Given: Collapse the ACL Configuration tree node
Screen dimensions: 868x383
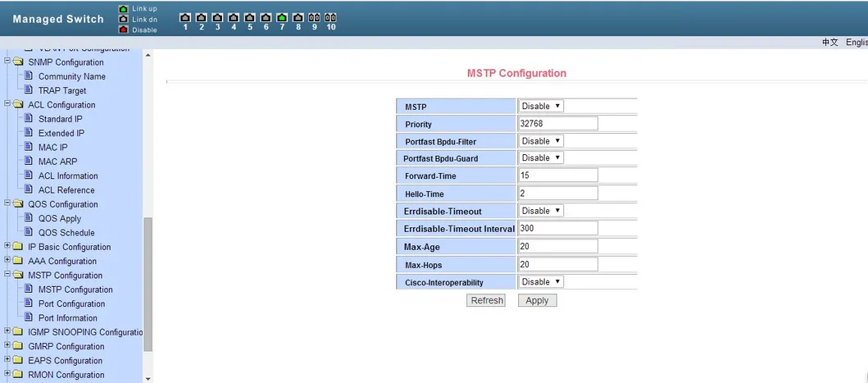Looking at the screenshot, I should pos(7,104).
